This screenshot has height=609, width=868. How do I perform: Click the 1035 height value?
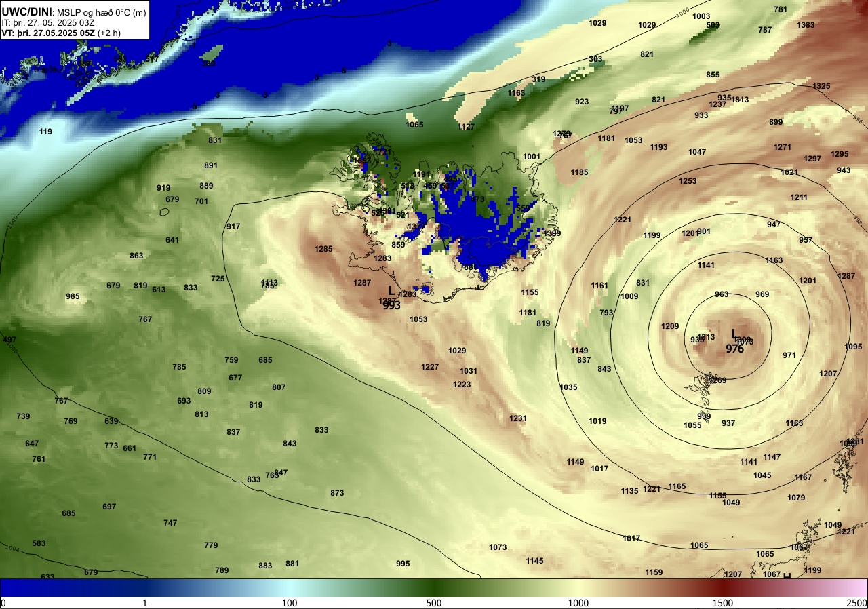[568, 387]
